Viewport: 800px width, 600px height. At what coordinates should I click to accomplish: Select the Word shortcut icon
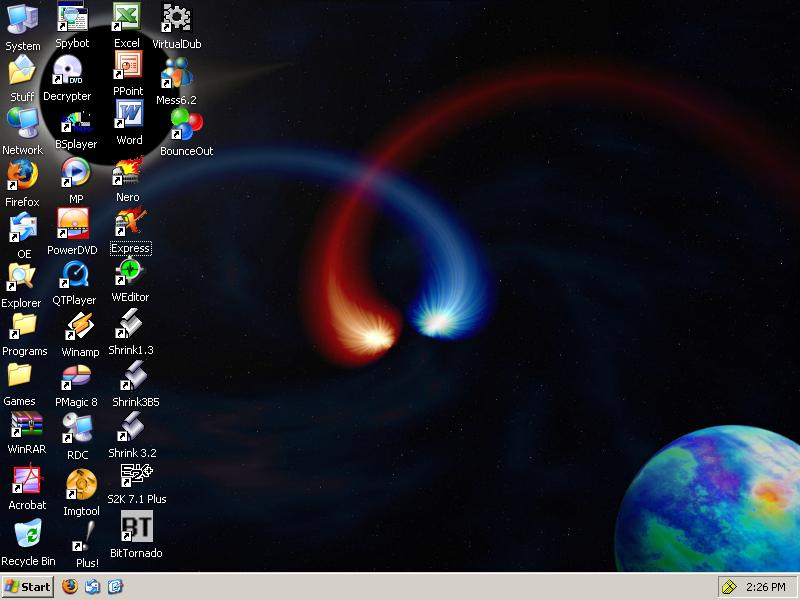point(129,114)
